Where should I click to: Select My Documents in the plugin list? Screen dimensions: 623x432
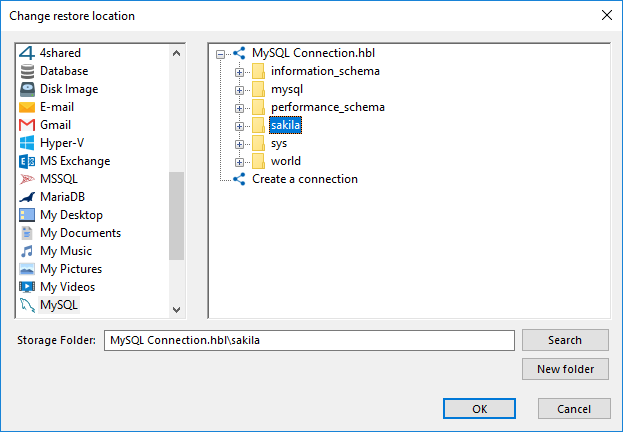(x=80, y=233)
